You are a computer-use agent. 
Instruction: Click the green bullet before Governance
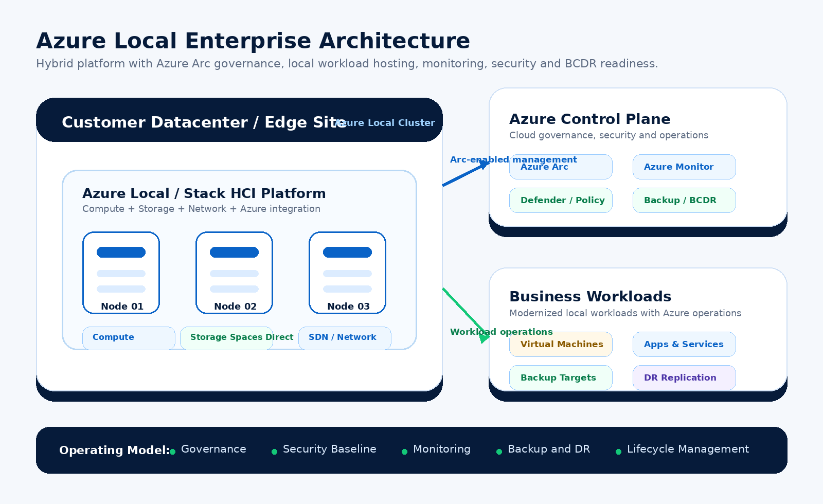tap(172, 452)
